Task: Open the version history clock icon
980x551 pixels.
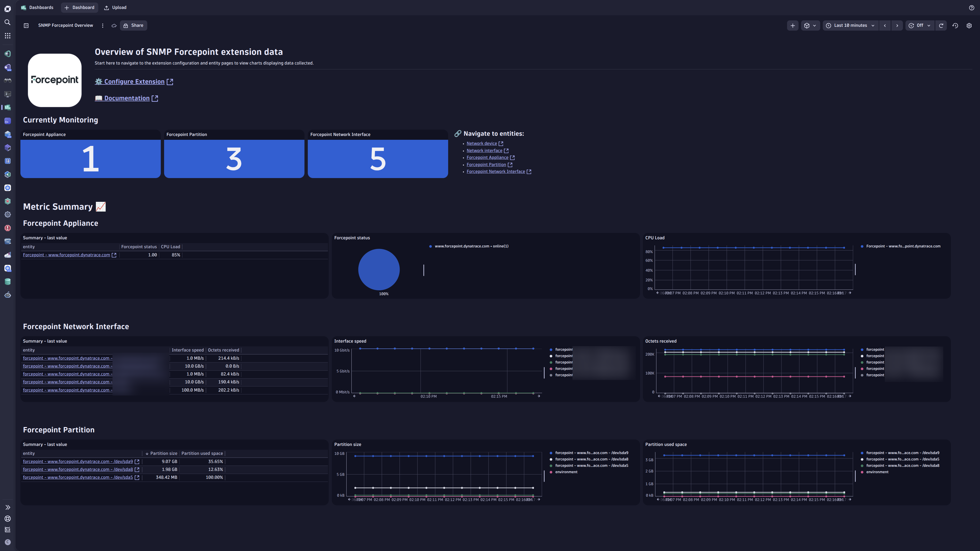Action: point(955,26)
